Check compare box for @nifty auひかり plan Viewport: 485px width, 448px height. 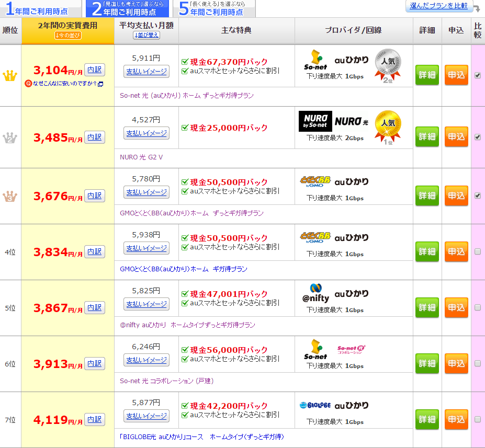pyautogui.click(x=478, y=307)
